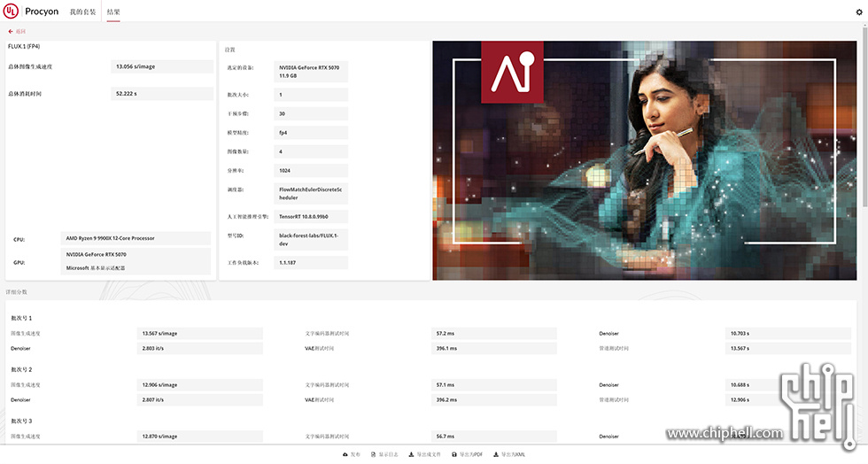Select the 结果 tab
The width and height of the screenshot is (868, 464).
tap(113, 12)
